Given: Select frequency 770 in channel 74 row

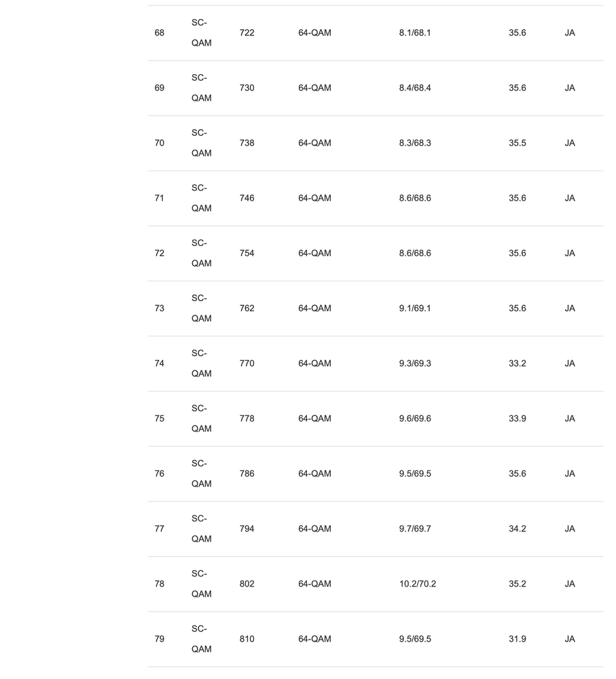Looking at the screenshot, I should [x=247, y=364].
